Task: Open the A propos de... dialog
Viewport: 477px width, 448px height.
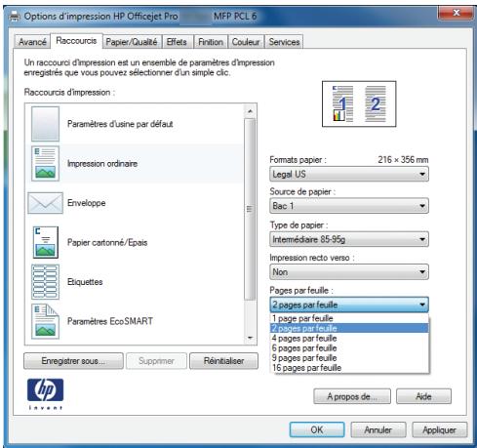Action: (352, 396)
